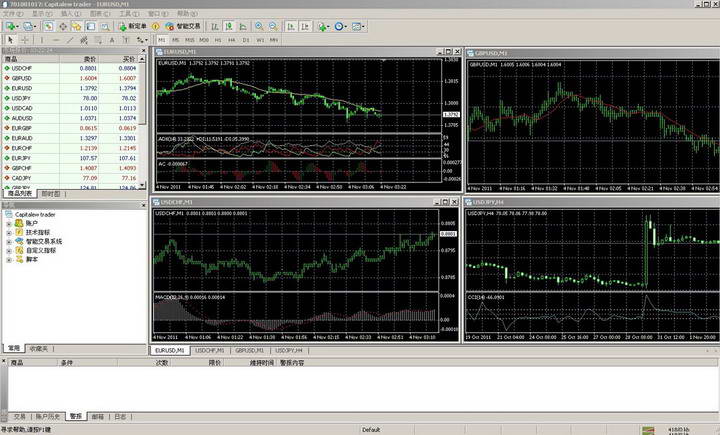
Task: Select the equidistant channel tool
Action: point(84,40)
